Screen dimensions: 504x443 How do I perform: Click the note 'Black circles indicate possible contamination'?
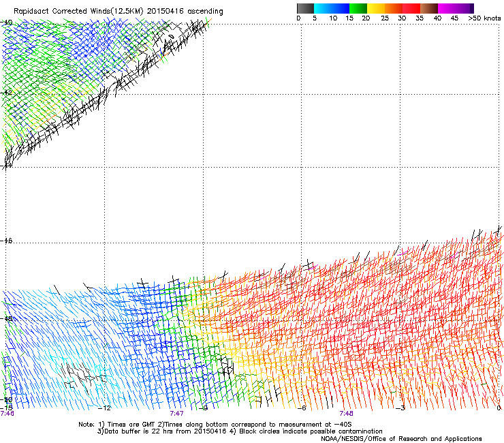(x=311, y=431)
